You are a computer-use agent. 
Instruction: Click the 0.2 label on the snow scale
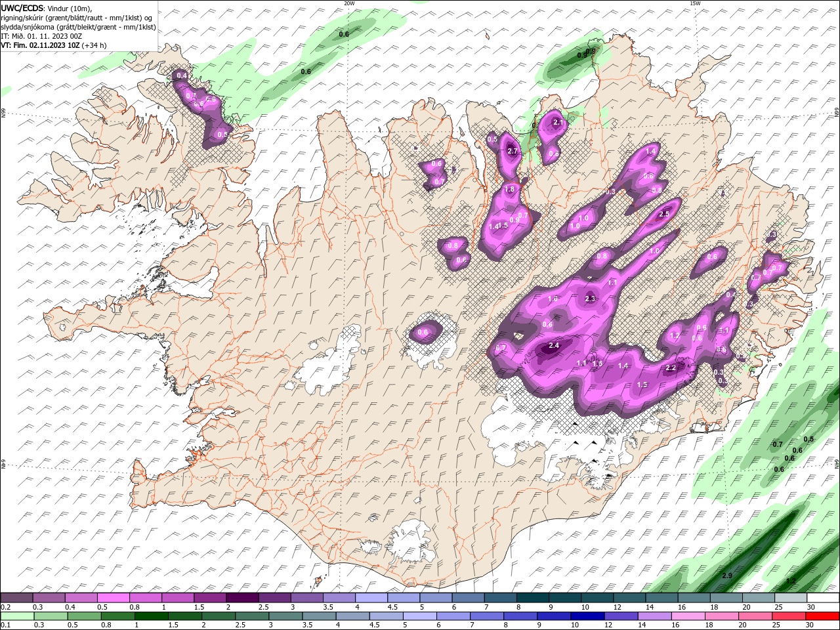tap(5, 607)
